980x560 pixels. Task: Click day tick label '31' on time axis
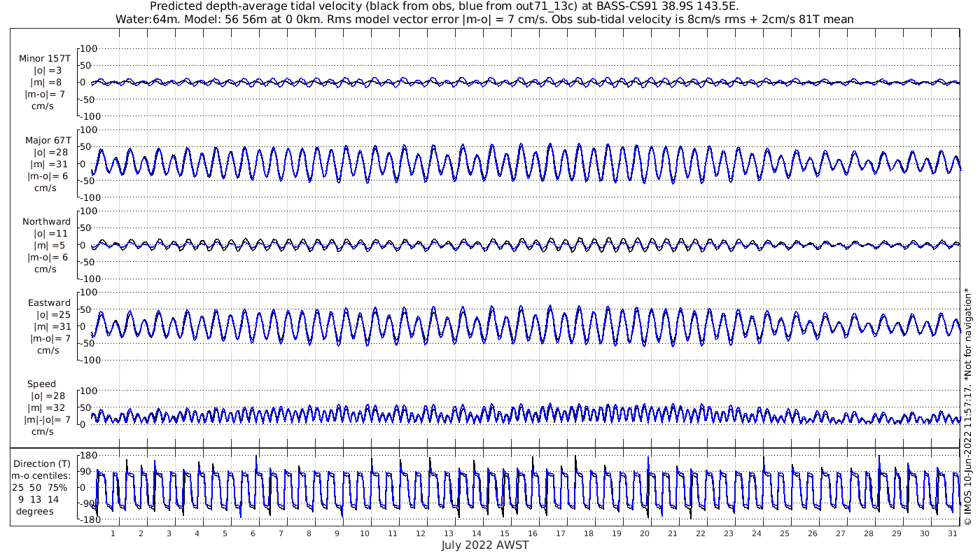[x=952, y=533]
